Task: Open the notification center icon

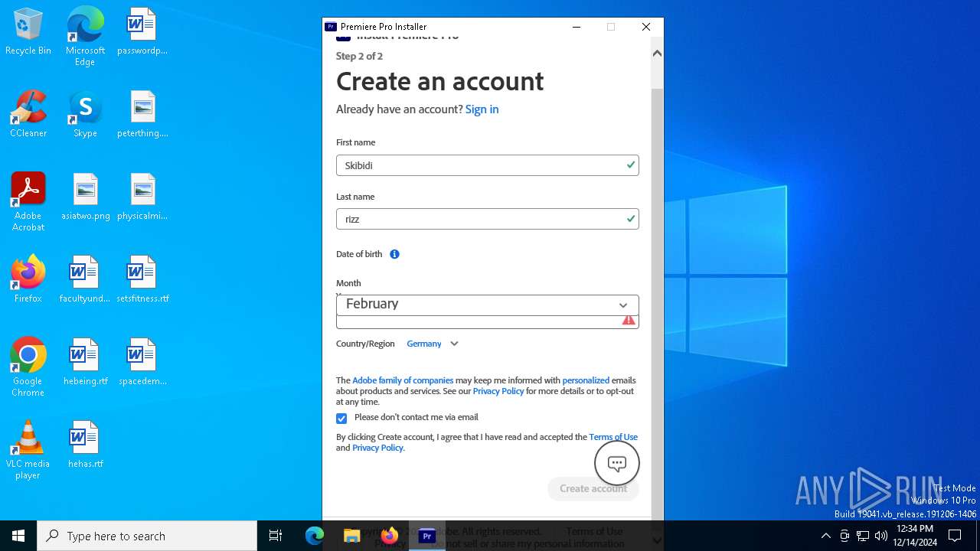Action: 955,536
